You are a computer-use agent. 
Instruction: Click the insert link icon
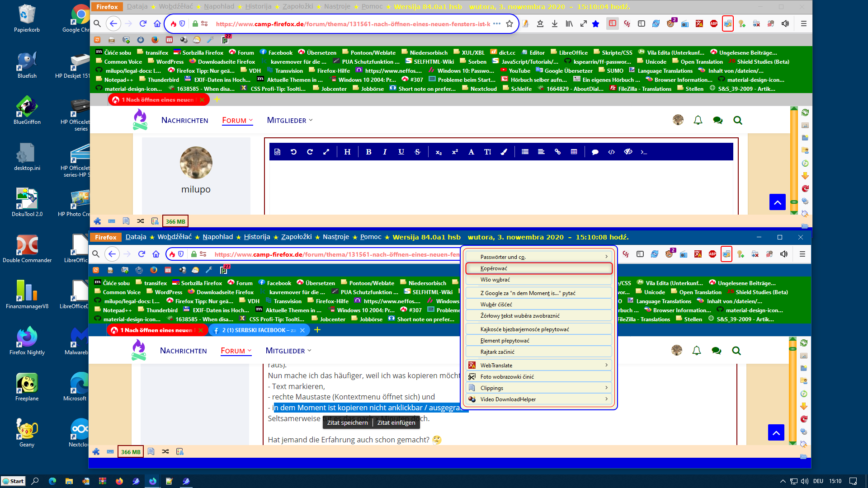pyautogui.click(x=557, y=152)
